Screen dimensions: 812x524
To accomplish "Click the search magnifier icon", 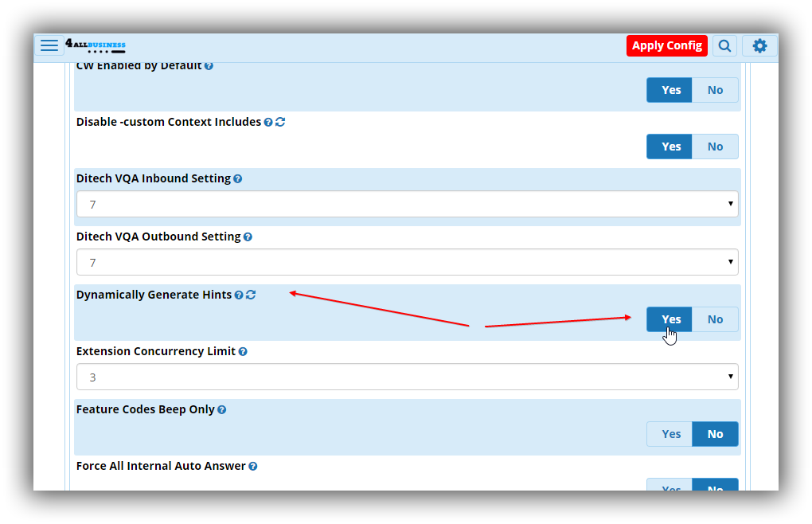I will [724, 45].
